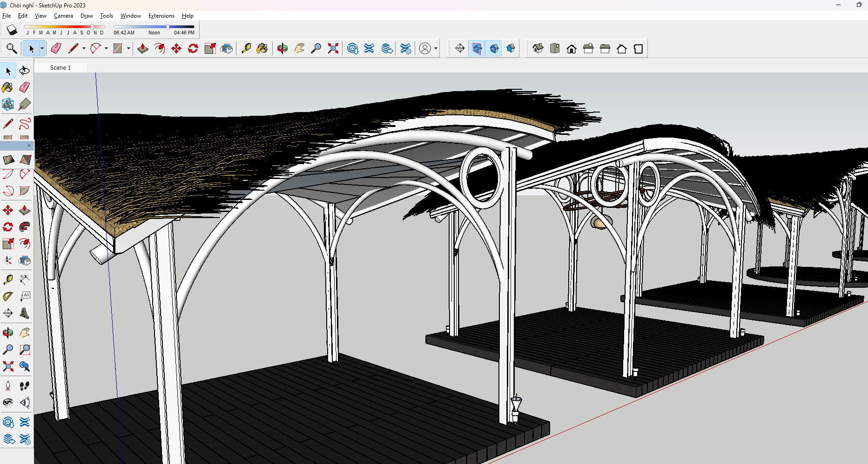Choose the Rotate tool in top toolbar

193,48
